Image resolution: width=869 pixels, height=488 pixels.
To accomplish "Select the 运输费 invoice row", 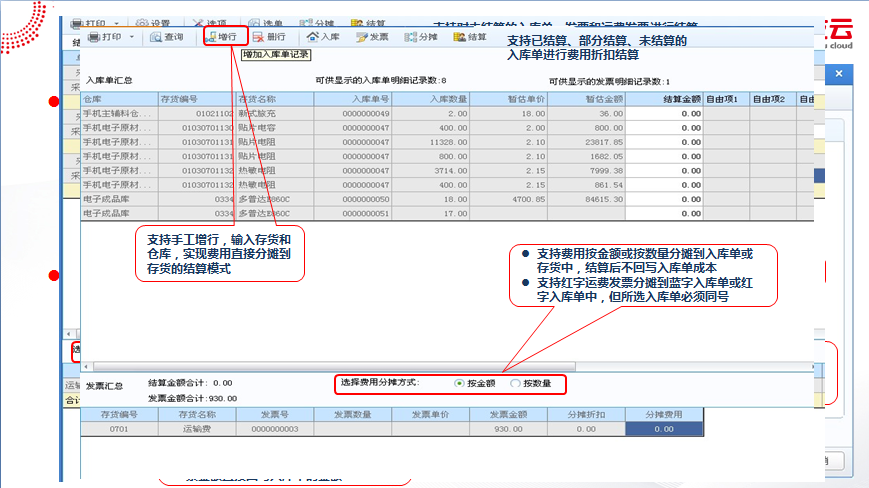I will click(x=196, y=428).
